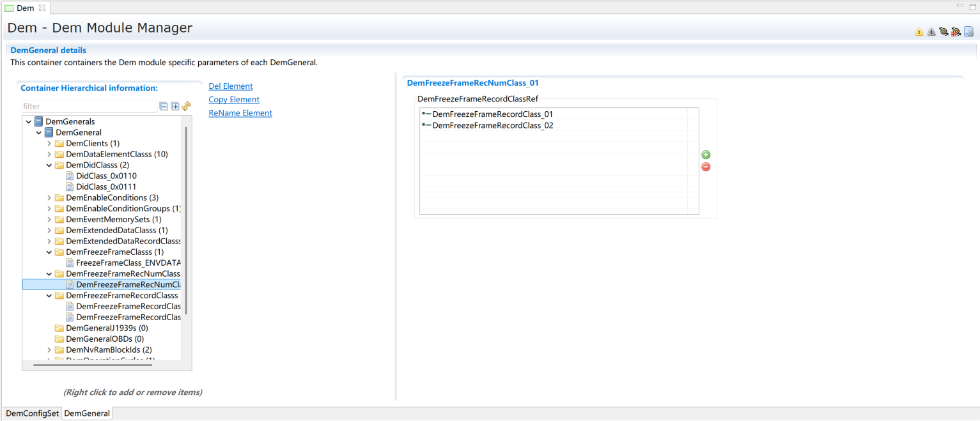The height and width of the screenshot is (421, 980).
Task: Expand the DemNvRamBlockIds folder
Action: [x=49, y=350]
